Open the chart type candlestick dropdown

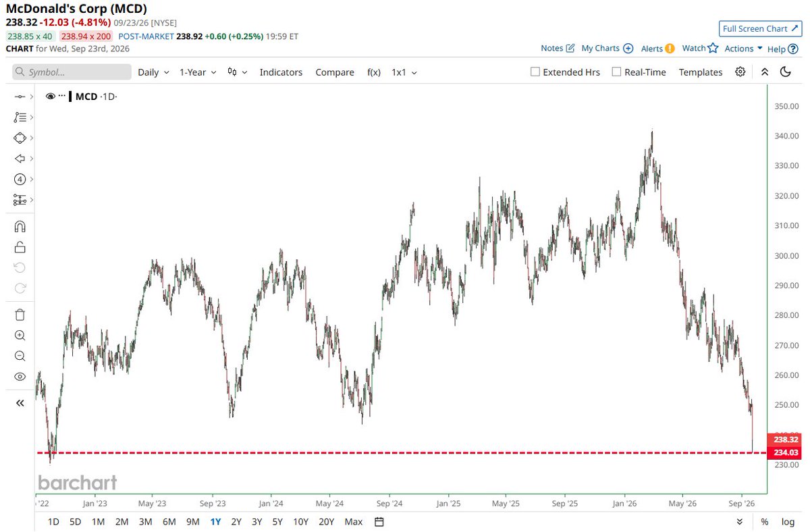[238, 72]
